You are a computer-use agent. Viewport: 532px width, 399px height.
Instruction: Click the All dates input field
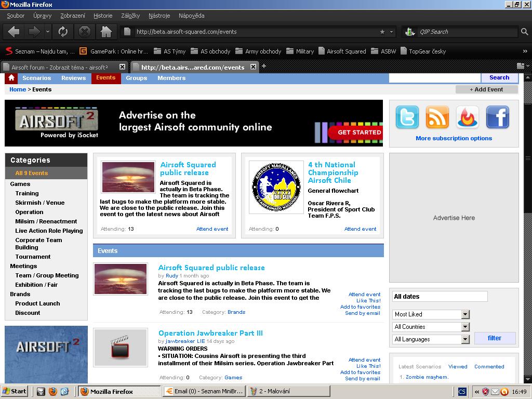[x=440, y=297]
